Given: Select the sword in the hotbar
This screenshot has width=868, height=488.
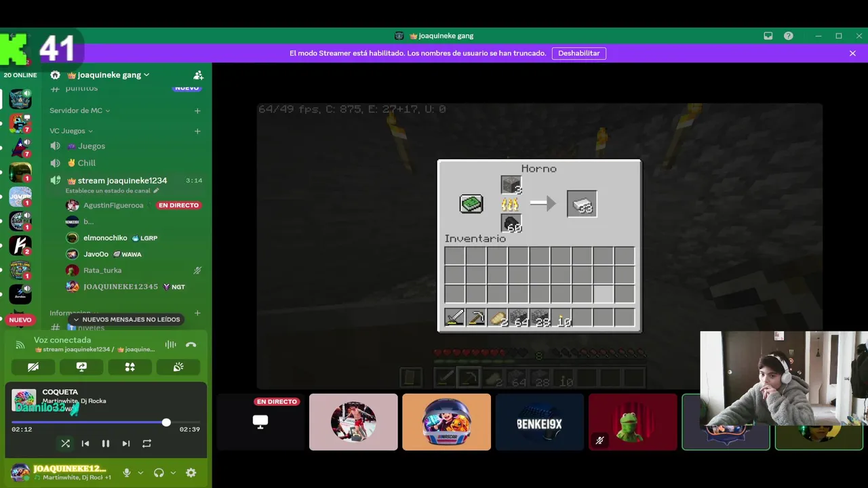Looking at the screenshot, I should (454, 317).
